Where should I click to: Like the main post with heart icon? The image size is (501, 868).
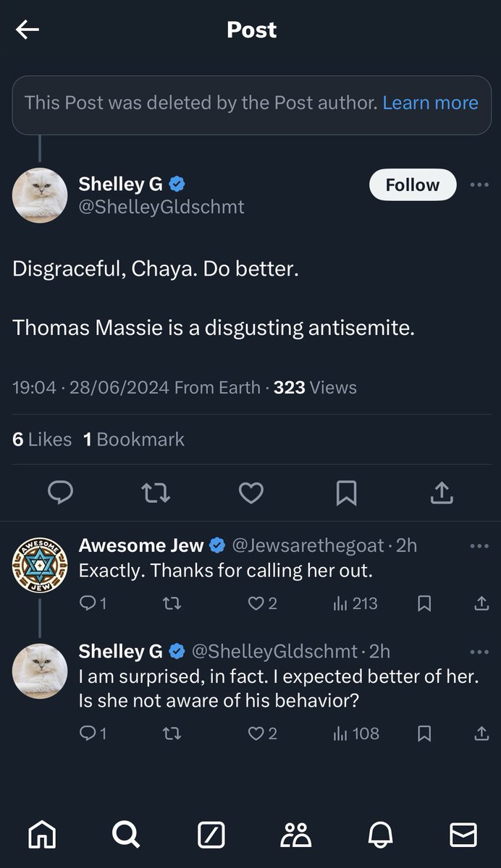coord(250,493)
